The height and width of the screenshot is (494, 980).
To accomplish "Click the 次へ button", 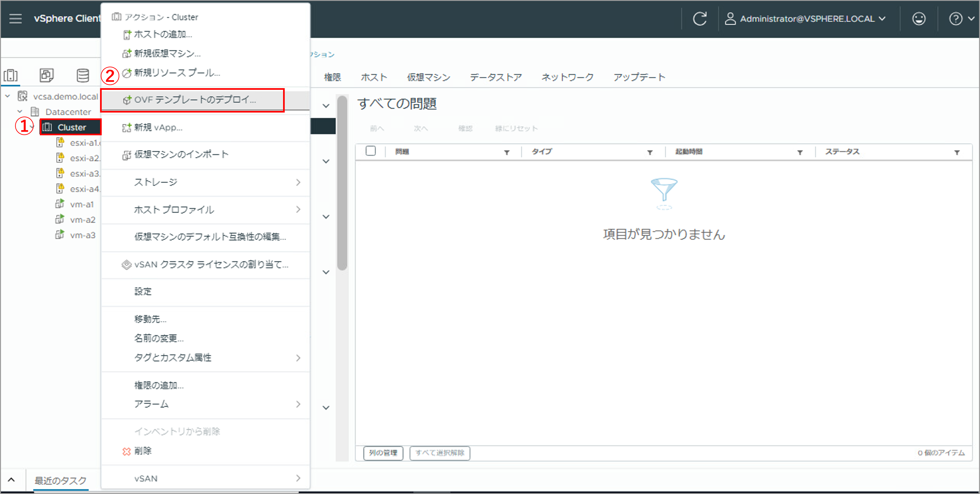I will (420, 129).
